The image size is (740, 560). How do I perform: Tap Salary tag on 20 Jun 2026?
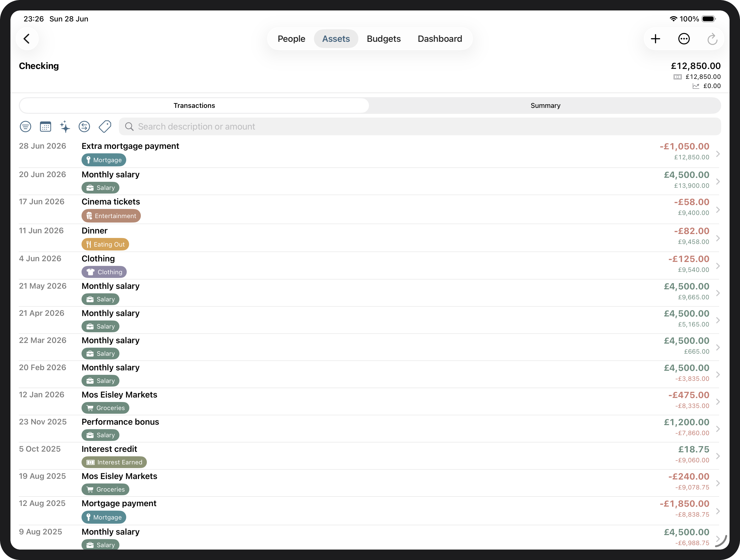[100, 188]
